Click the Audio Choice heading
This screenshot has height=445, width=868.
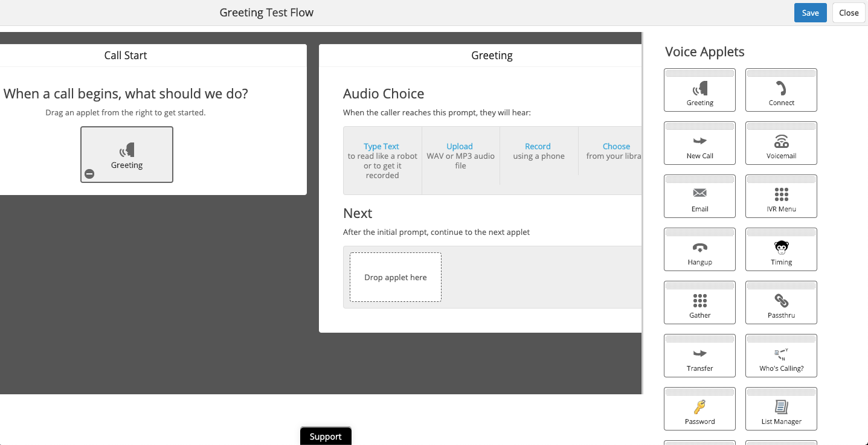(384, 94)
